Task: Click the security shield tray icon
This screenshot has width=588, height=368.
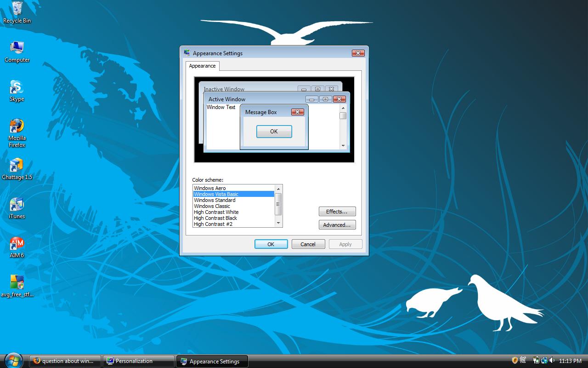Action: tap(515, 361)
